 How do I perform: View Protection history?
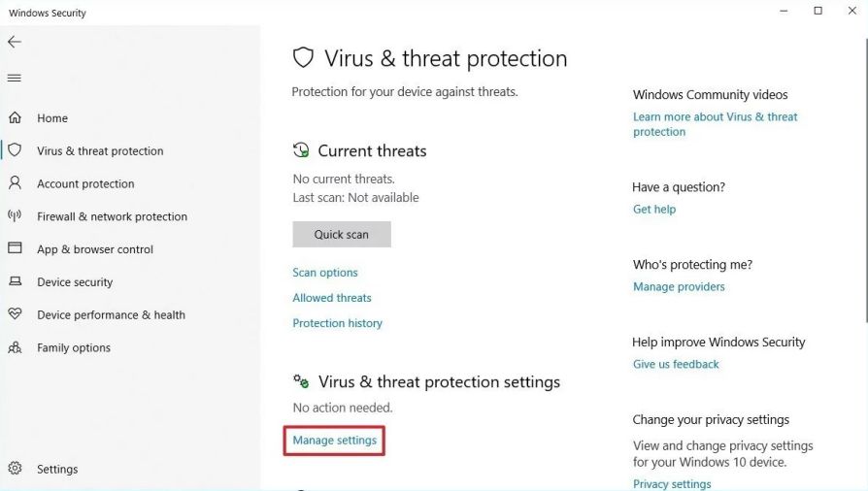pos(337,323)
